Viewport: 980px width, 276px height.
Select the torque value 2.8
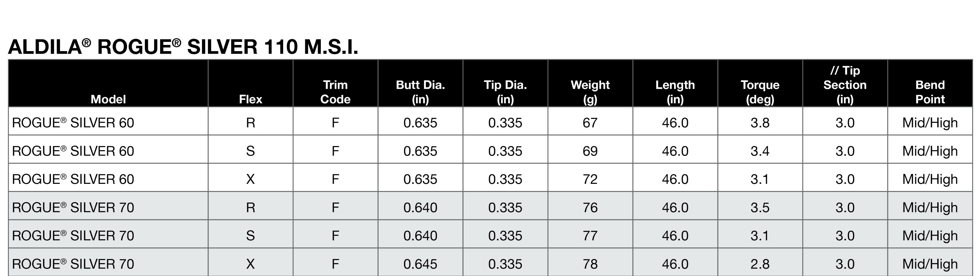coord(760,264)
